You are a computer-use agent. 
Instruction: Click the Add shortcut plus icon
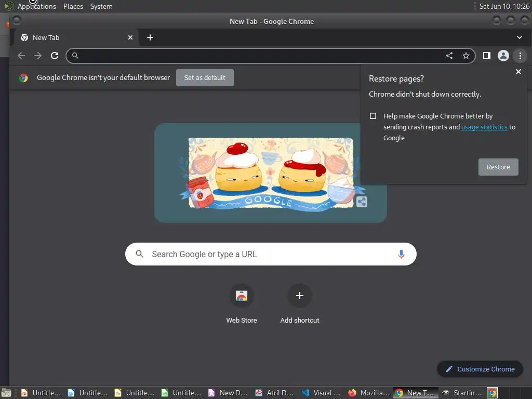[x=300, y=296]
